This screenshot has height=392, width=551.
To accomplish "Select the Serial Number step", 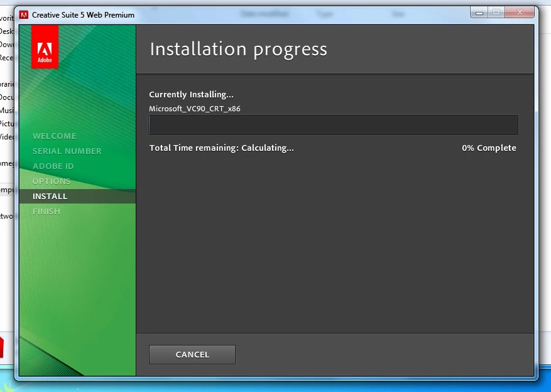I will click(x=67, y=151).
